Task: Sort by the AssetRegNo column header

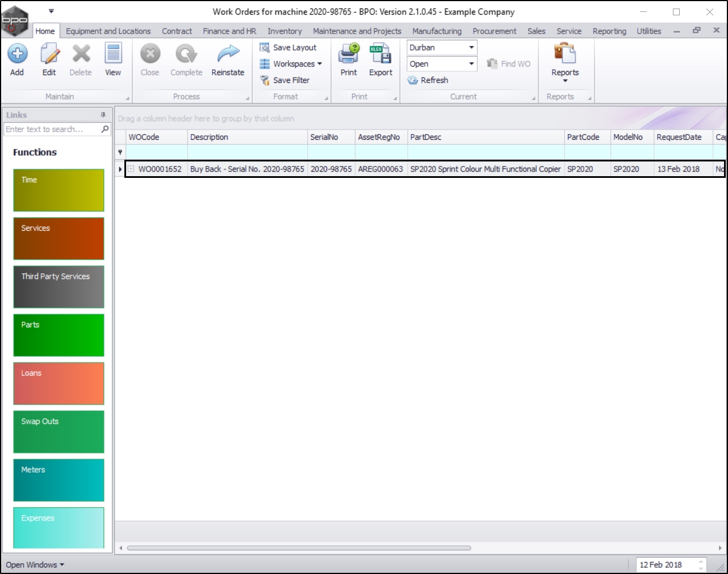Action: [382, 137]
